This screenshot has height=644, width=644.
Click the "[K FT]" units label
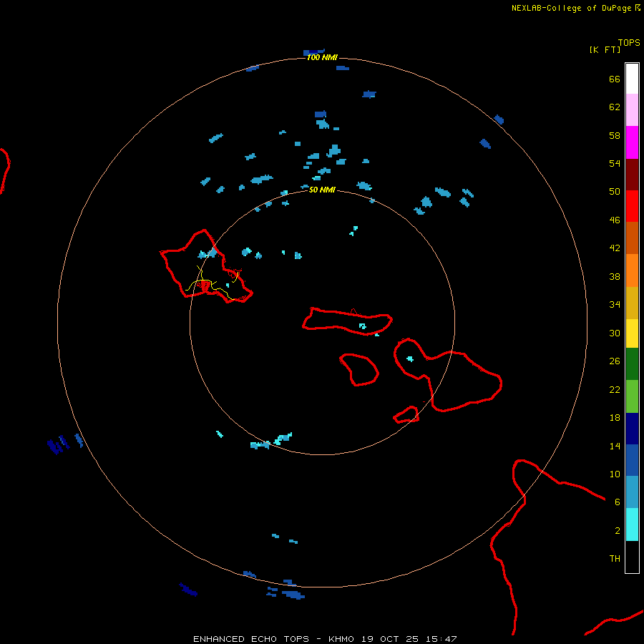605,49
